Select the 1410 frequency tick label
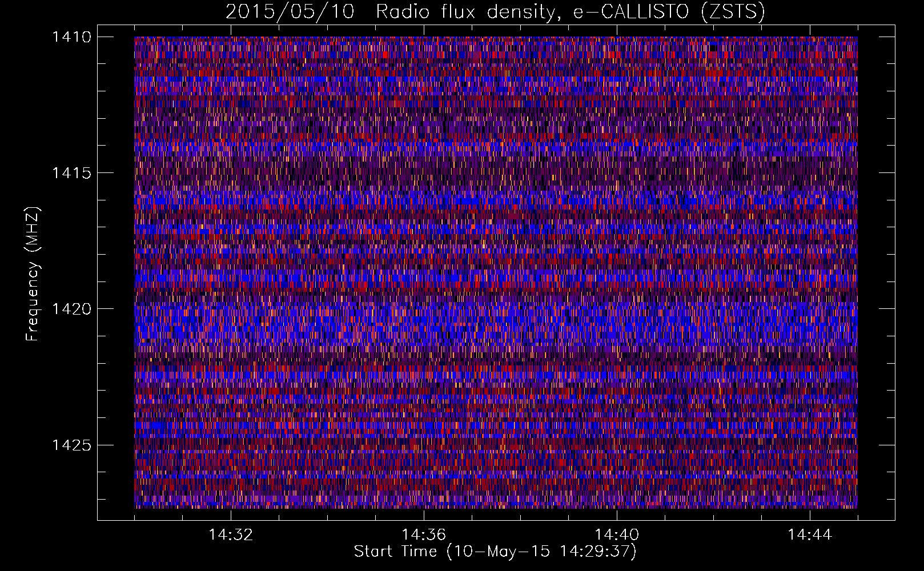924x571 pixels. 71,37
